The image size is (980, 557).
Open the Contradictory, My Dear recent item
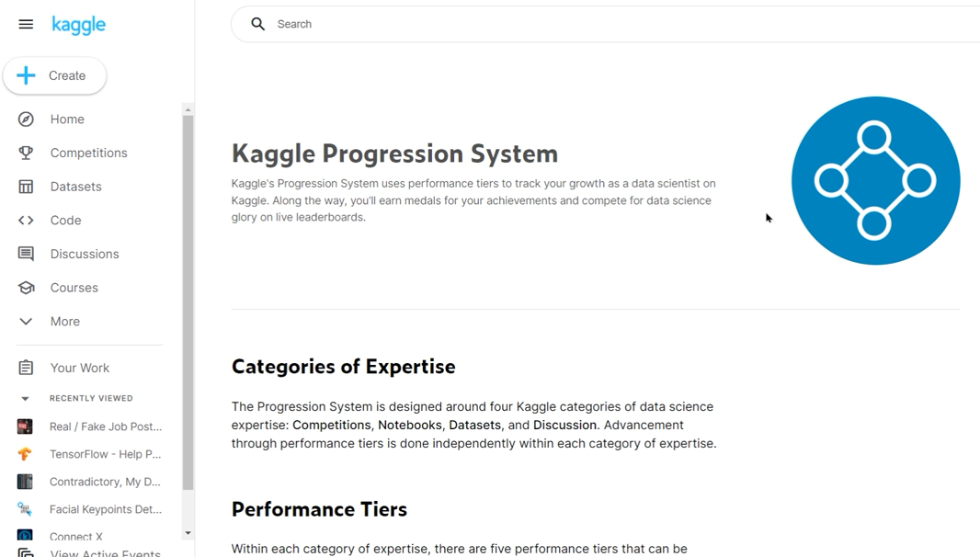pyautogui.click(x=105, y=482)
